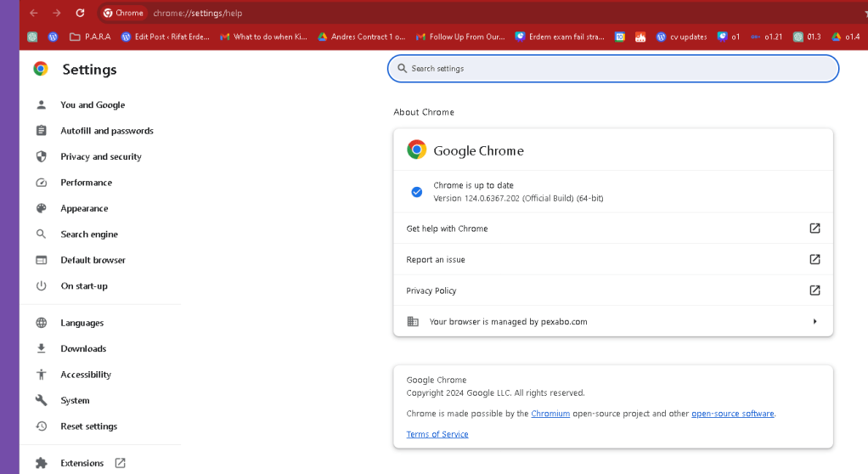Screen dimensions: 868x474
Task: Open the 'o1.4' Drive bookmark
Action: click(x=845, y=37)
